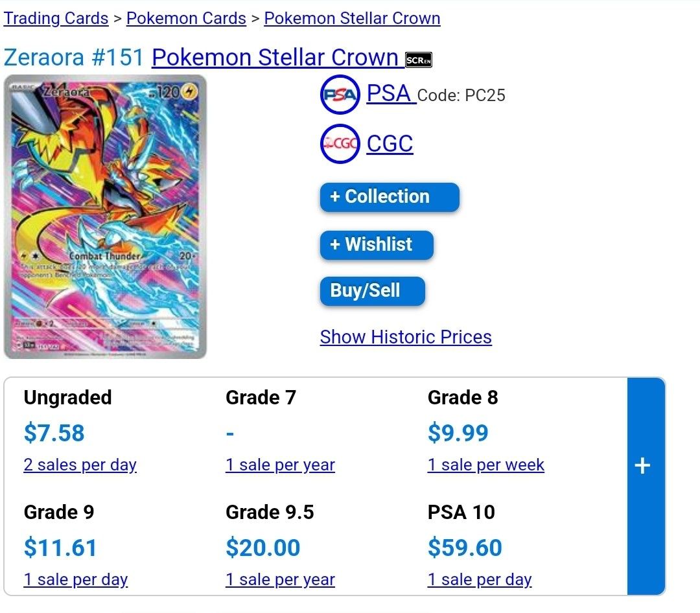Open Grade 9 '1 sale per day' sales
The width and height of the screenshot is (700, 613).
76,579
